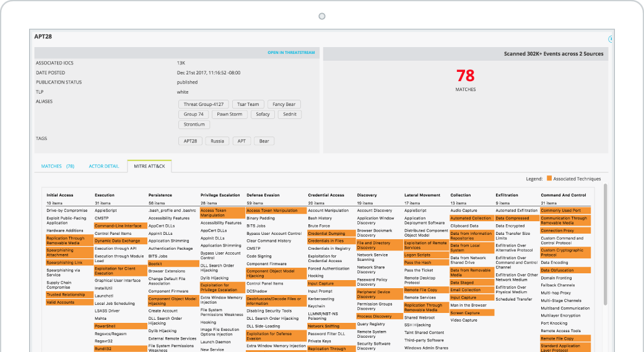Click the Email Collection technique
644x352 pixels.
(x=472, y=289)
